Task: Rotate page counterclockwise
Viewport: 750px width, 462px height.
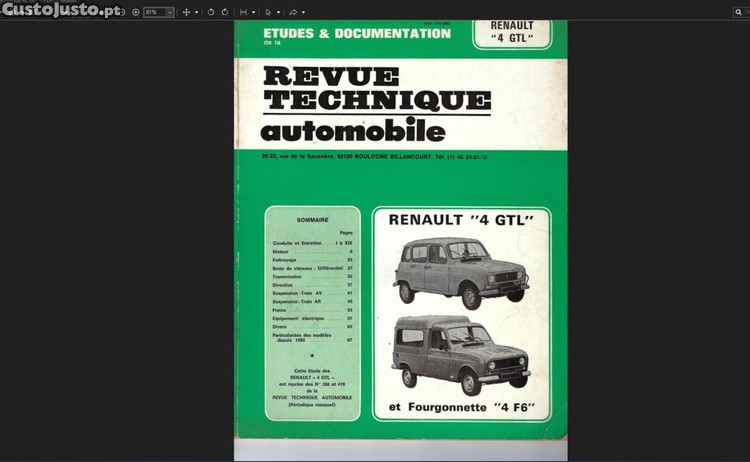Action: (211, 12)
